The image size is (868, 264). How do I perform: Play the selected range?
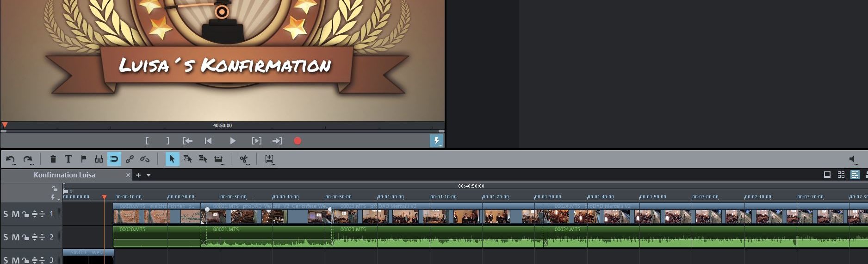256,141
